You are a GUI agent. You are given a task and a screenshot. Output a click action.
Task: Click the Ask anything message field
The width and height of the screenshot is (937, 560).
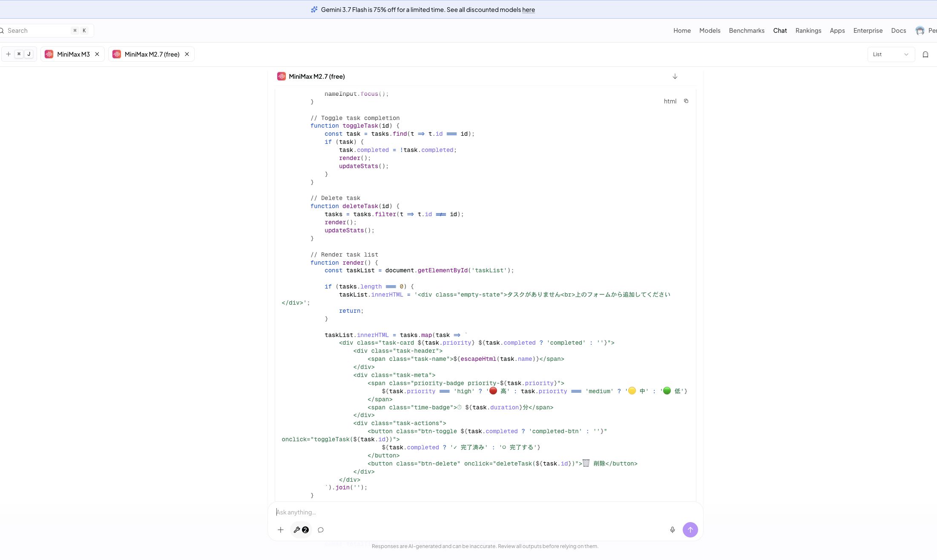[x=485, y=512]
